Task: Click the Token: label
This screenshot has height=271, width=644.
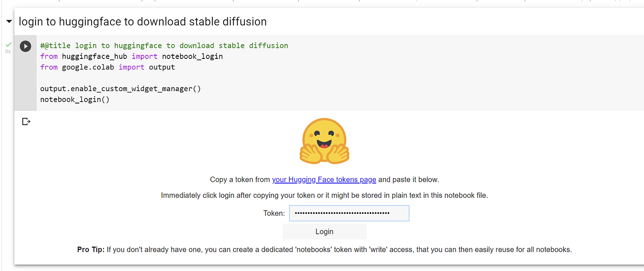Action: tap(274, 213)
